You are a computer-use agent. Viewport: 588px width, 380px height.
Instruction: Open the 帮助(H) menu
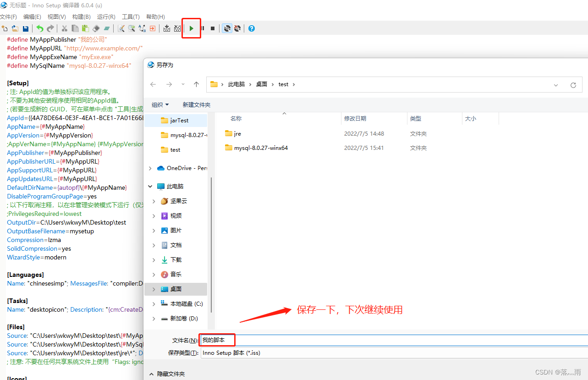pyautogui.click(x=155, y=17)
